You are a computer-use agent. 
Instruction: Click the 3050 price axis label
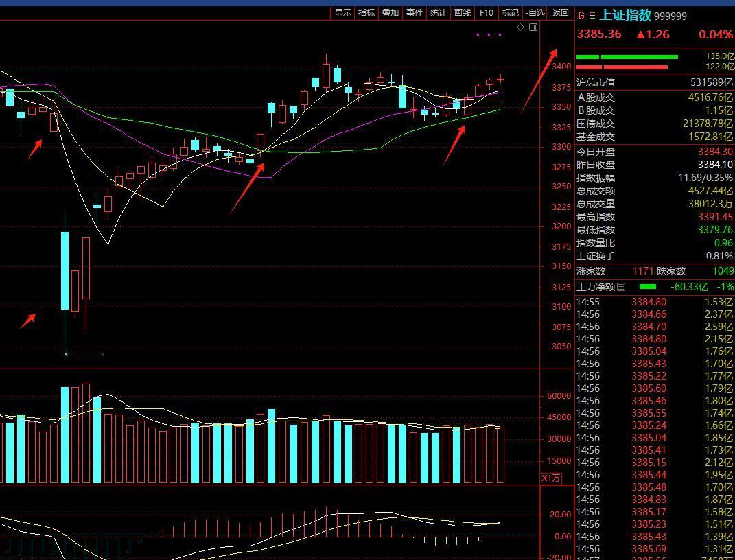[561, 347]
